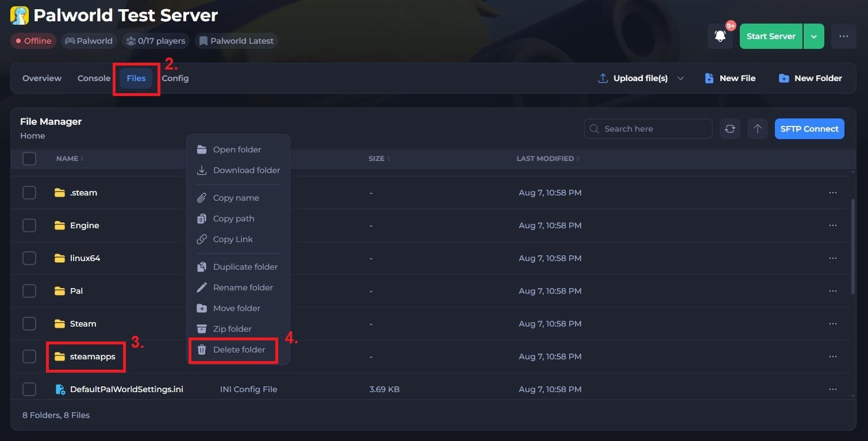Click the Upload file(s) upload icon
Image resolution: width=868 pixels, height=441 pixels.
pos(603,78)
